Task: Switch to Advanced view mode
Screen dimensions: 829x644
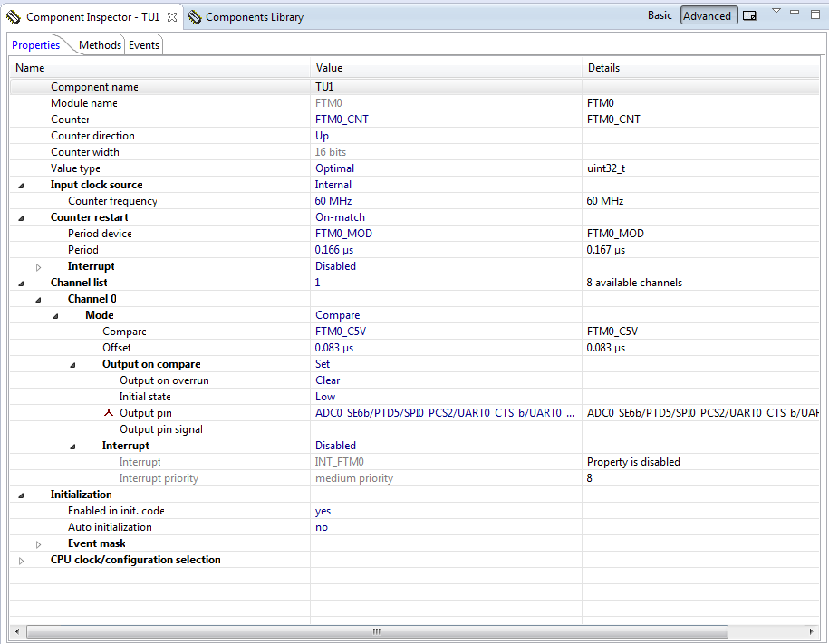Action: pyautogui.click(x=709, y=15)
